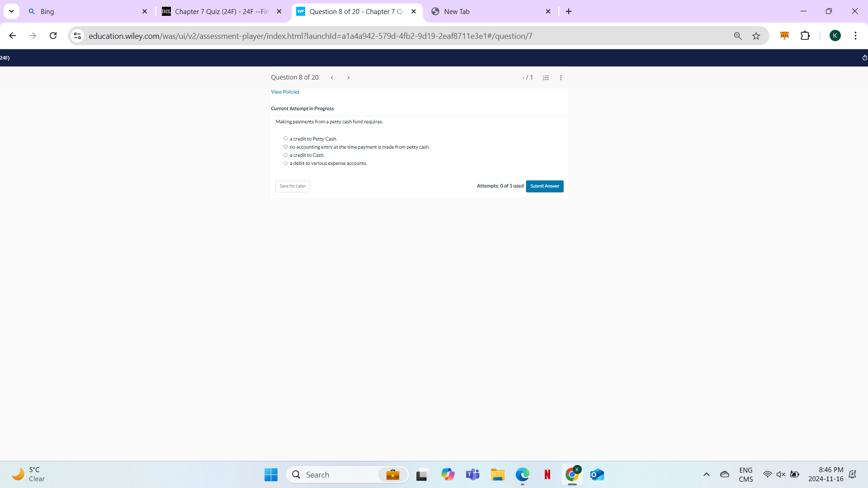The image size is (868, 488).
Task: Click the timer icon on the quiz bar
Action: pyautogui.click(x=864, y=57)
